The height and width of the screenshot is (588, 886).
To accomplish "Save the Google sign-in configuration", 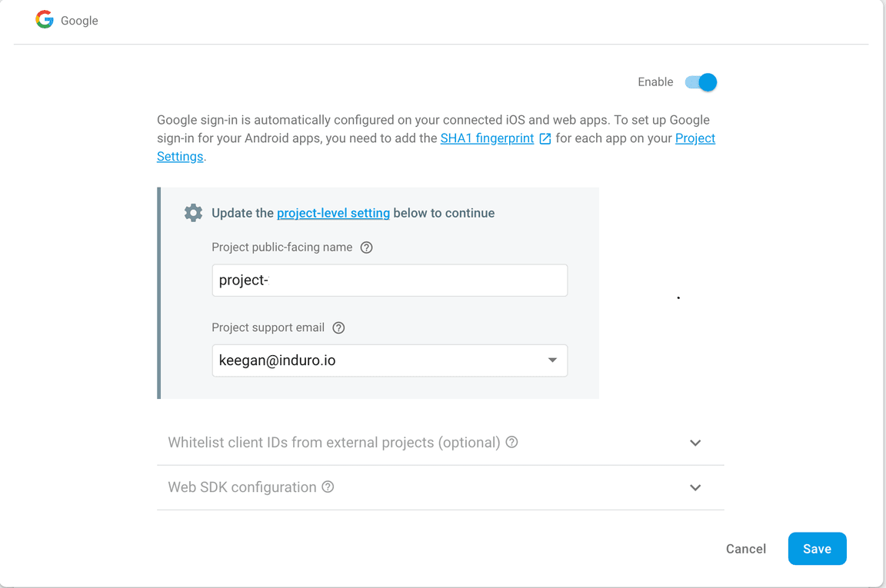I will pyautogui.click(x=817, y=548).
